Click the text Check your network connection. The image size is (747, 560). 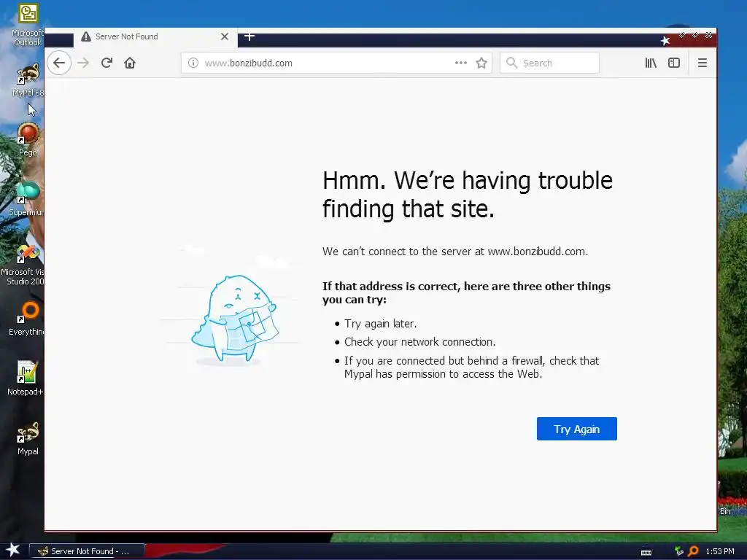tap(419, 342)
